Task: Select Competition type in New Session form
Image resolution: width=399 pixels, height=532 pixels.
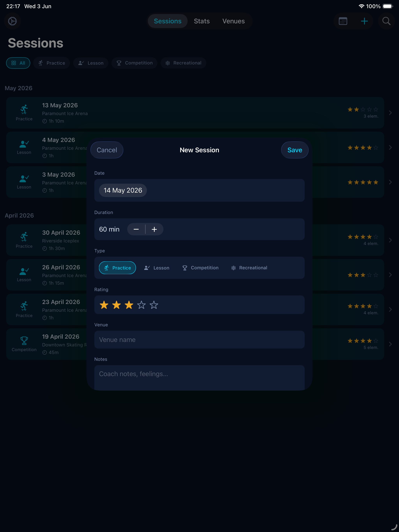Action: 200,268
